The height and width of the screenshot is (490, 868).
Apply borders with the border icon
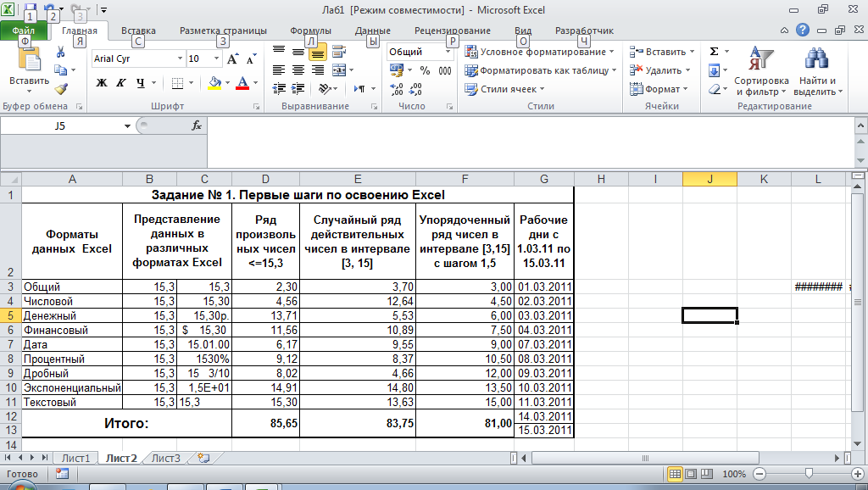pyautogui.click(x=177, y=83)
